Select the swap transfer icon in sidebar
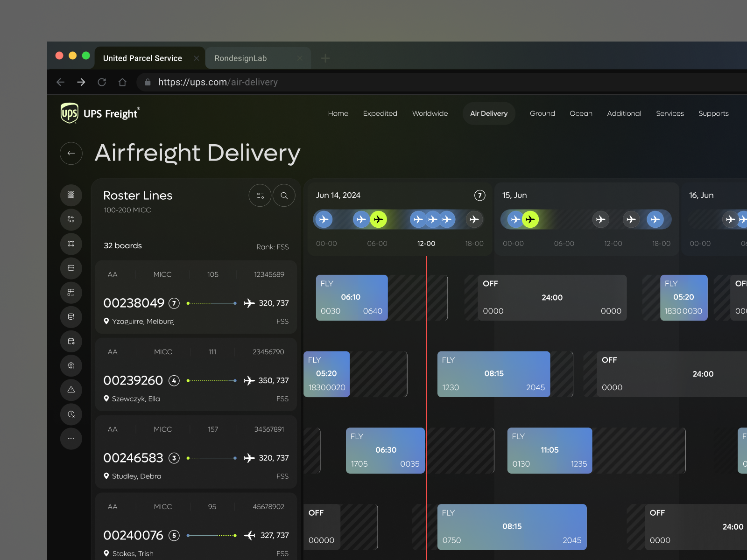 (x=71, y=219)
